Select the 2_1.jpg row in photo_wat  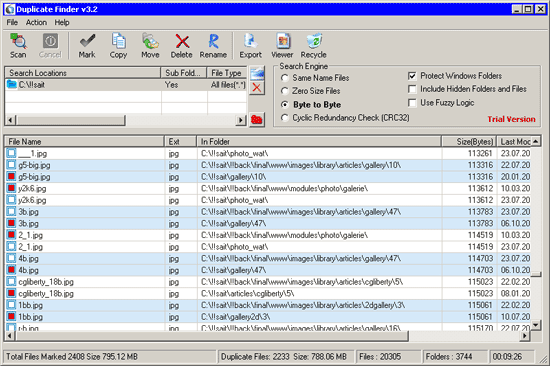coord(267,247)
